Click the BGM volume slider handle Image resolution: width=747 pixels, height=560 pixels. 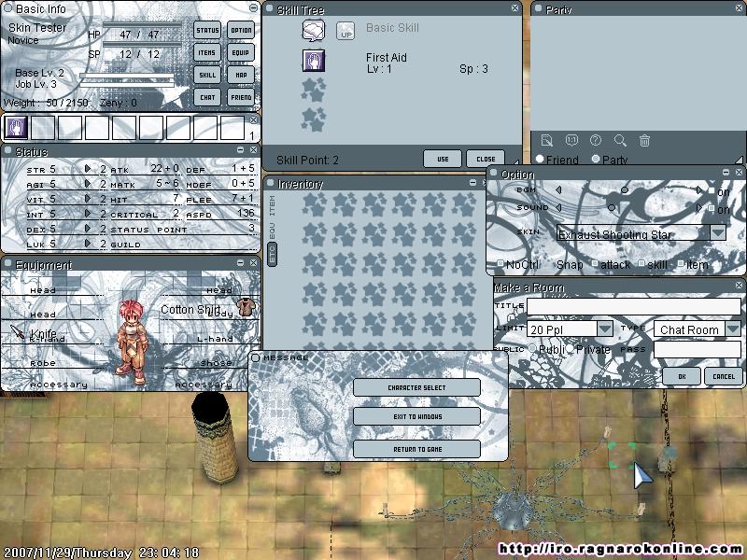pyautogui.click(x=624, y=190)
